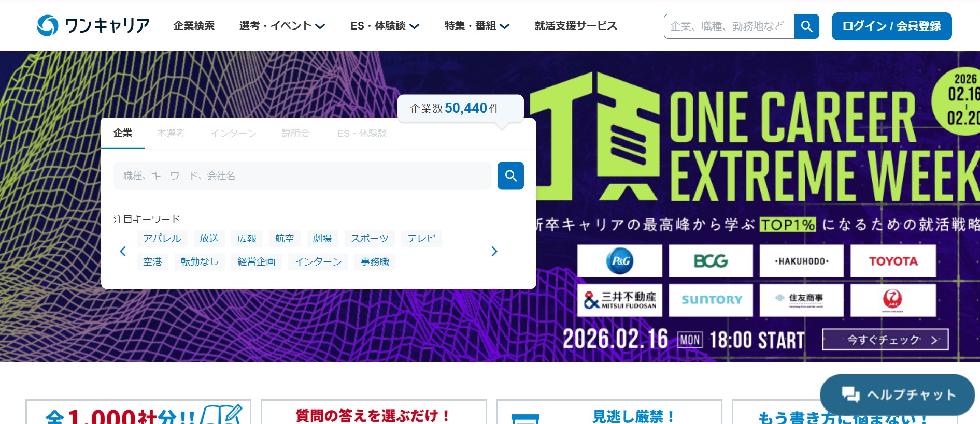Image resolution: width=980 pixels, height=424 pixels.
Task: Select the 企業 tab
Action: (123, 133)
